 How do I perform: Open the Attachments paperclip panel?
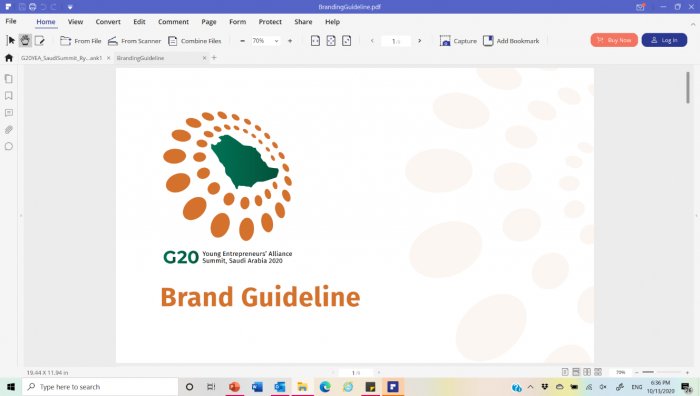pyautogui.click(x=8, y=129)
